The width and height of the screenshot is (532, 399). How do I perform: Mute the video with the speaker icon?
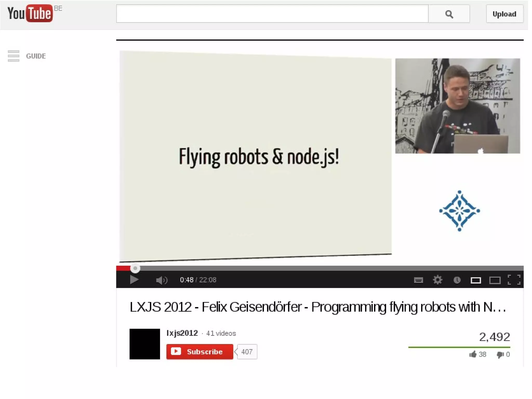161,280
